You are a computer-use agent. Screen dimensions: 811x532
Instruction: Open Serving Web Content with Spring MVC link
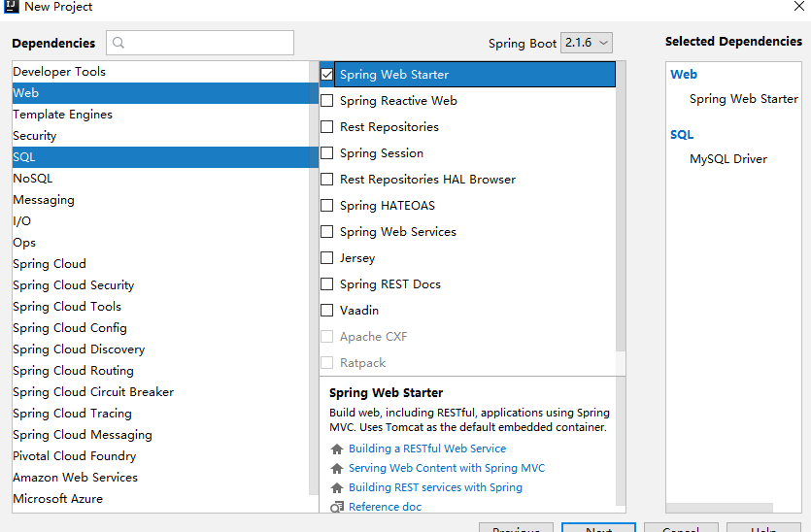coord(447,468)
